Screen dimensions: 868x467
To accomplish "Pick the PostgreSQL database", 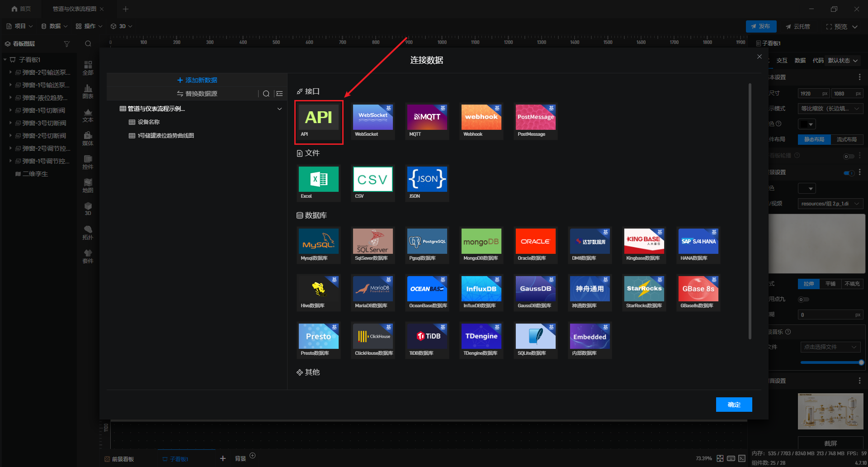I will point(427,245).
